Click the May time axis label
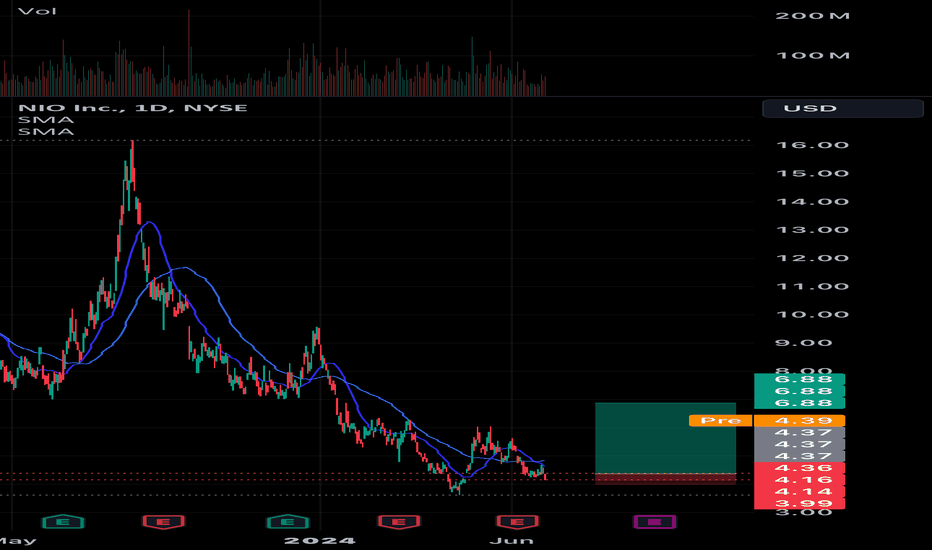The width and height of the screenshot is (932, 550). pos(18,541)
